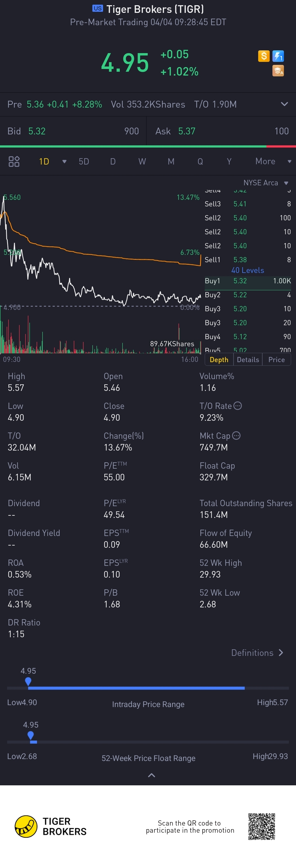
Task: Switch to the D daily chart tab
Action: (x=113, y=162)
